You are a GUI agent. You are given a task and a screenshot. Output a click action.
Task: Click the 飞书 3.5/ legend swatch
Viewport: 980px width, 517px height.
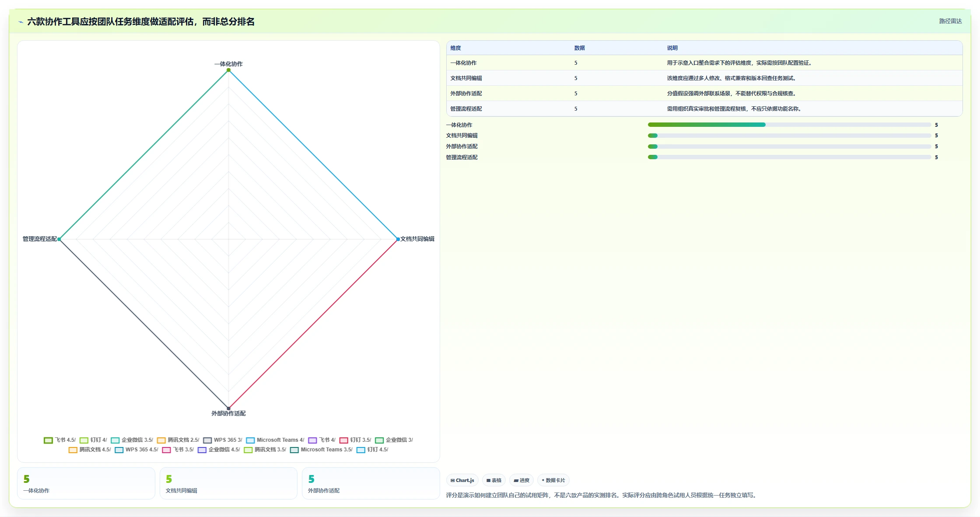coord(166,450)
